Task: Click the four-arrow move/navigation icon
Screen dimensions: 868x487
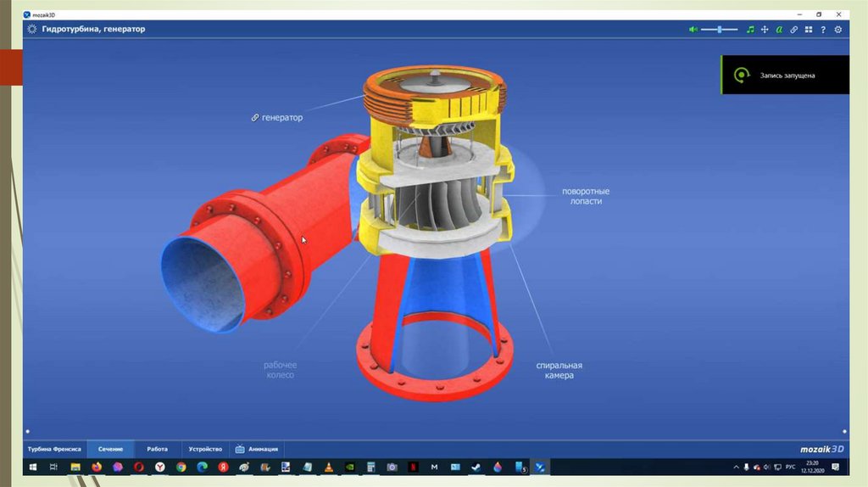Action: pyautogui.click(x=765, y=30)
